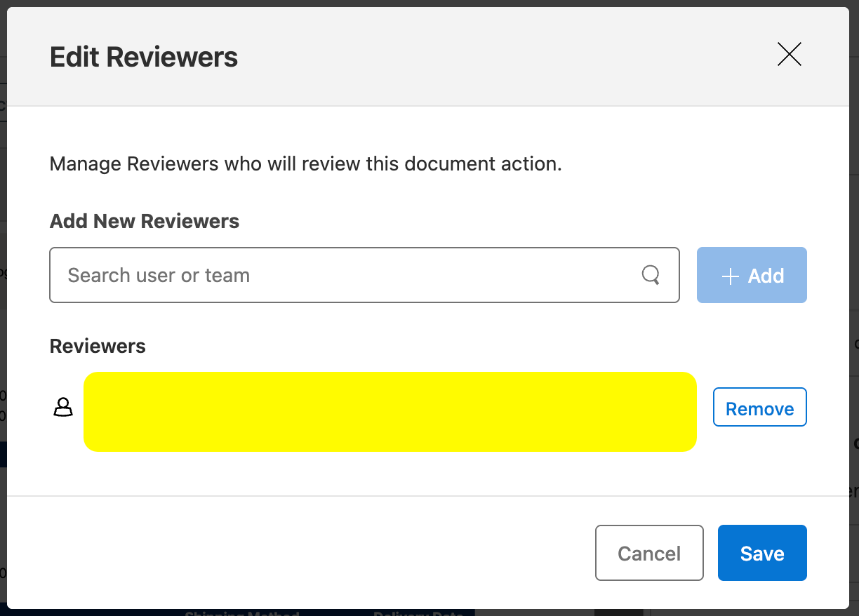
Task: Click Cancel to discard reviewer changes
Action: [649, 553]
